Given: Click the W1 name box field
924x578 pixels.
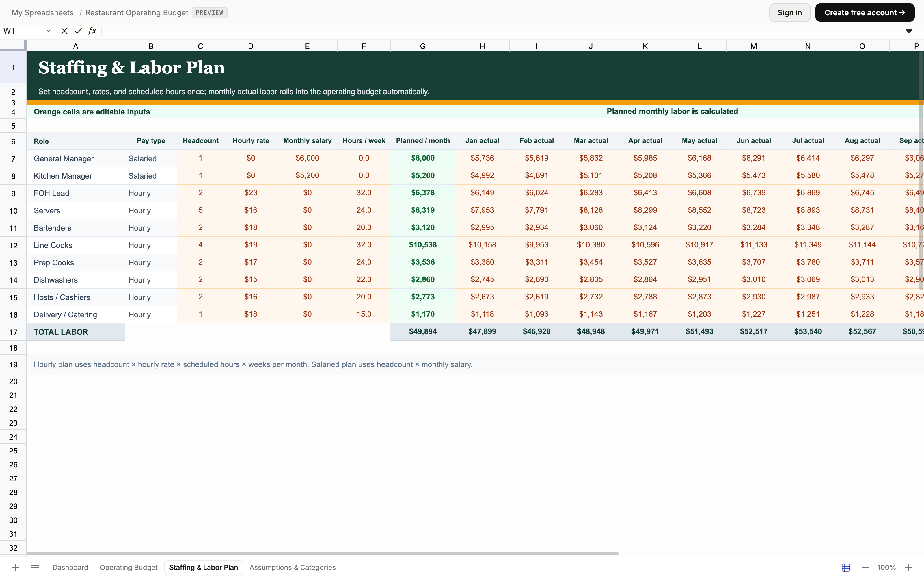Looking at the screenshot, I should pos(23,31).
